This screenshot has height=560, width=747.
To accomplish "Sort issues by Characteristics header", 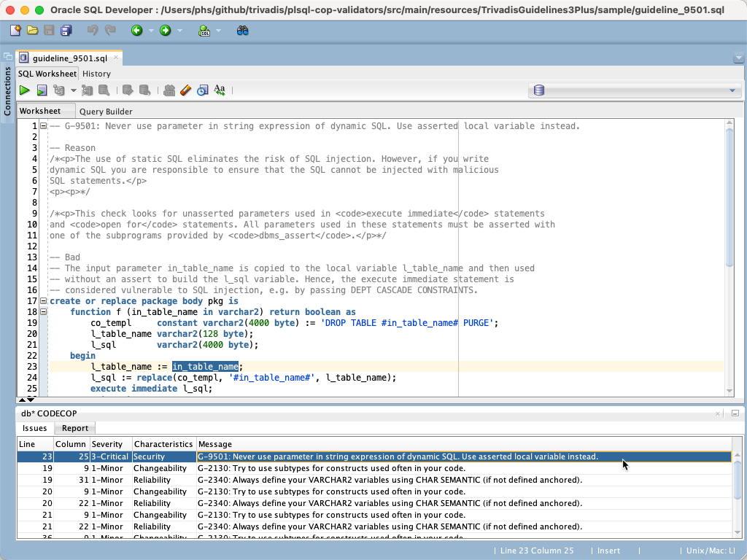I will coord(164,444).
